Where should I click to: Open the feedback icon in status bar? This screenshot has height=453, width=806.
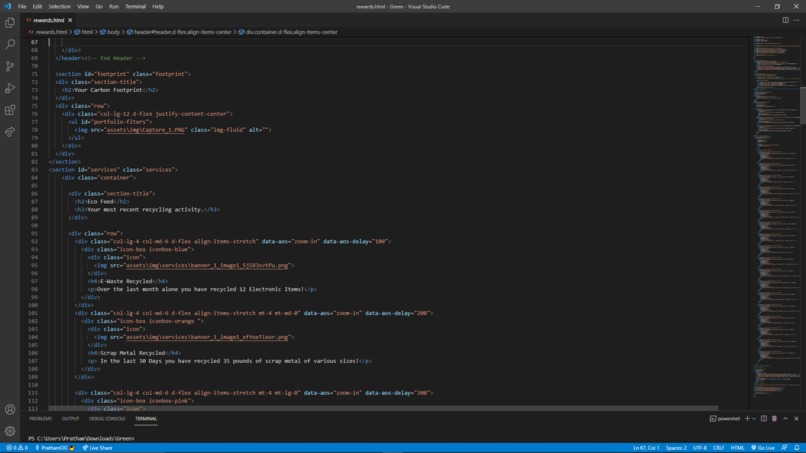tap(784, 448)
